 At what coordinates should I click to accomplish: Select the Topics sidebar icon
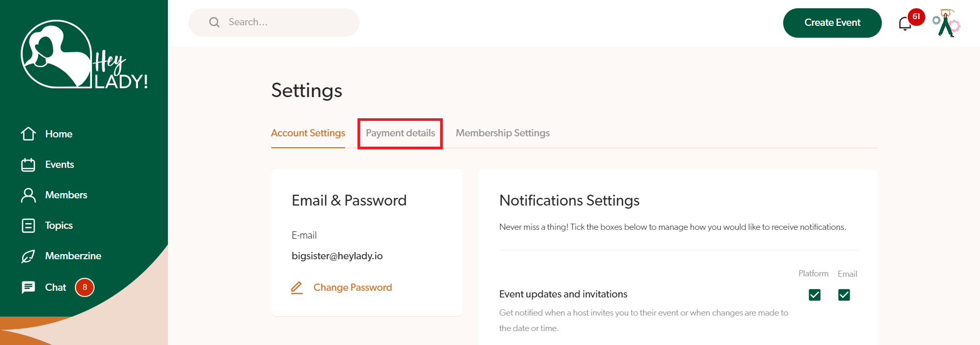[x=28, y=226]
